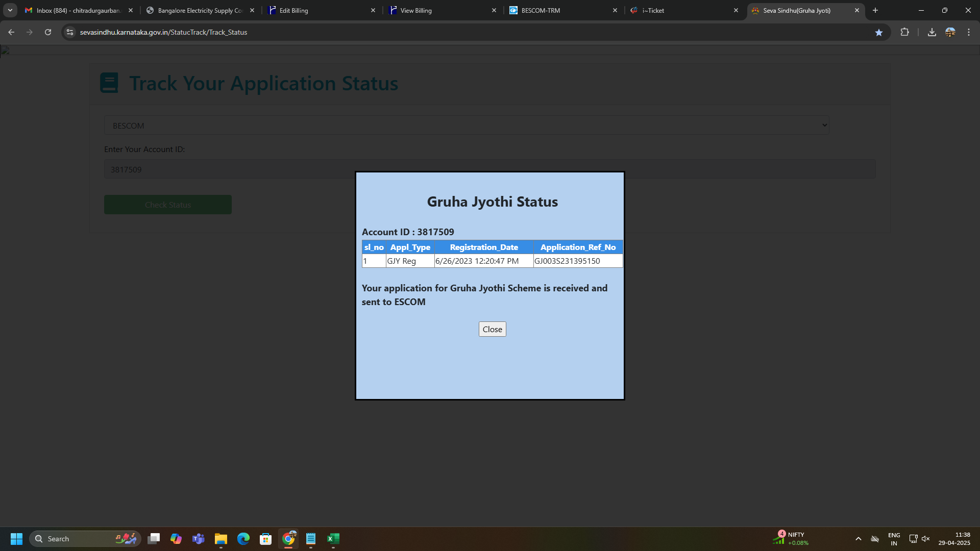This screenshot has width=980, height=551.
Task: Close the Edit Billing tab
Action: pos(373,10)
